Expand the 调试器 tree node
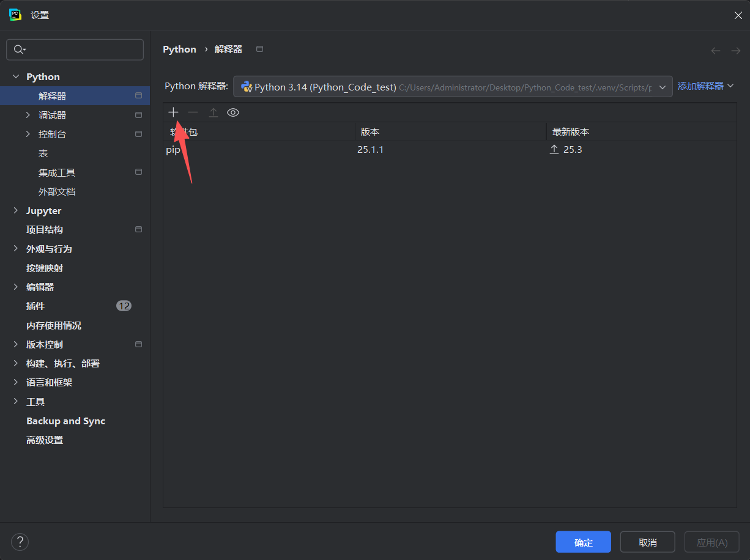This screenshot has width=750, height=560. 28,115
